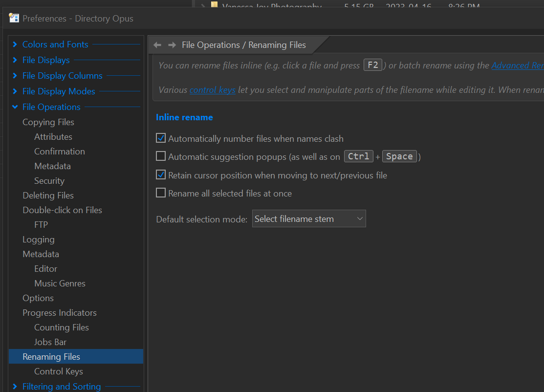
Task: Click the Colors and Fonts category label
Action: coord(55,44)
